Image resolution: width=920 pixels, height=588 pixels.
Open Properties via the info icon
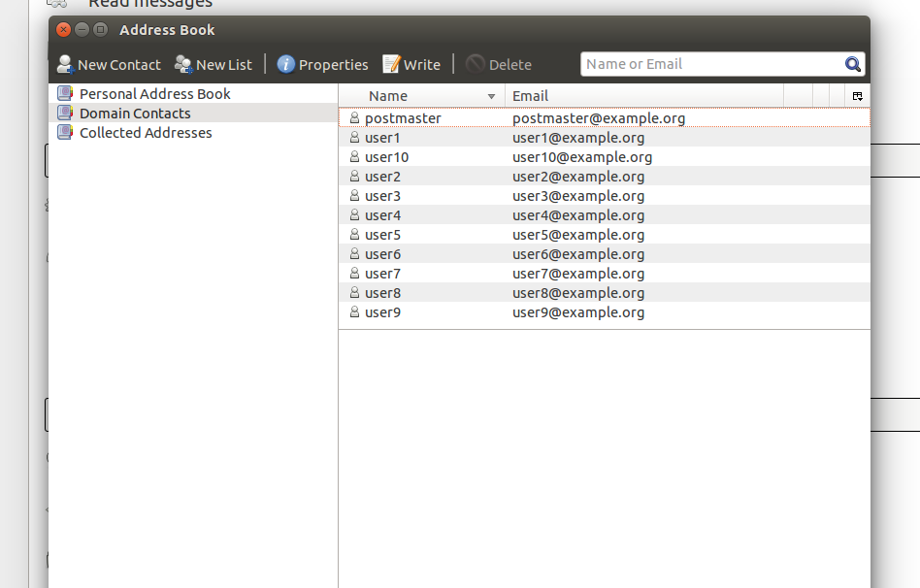coord(286,65)
